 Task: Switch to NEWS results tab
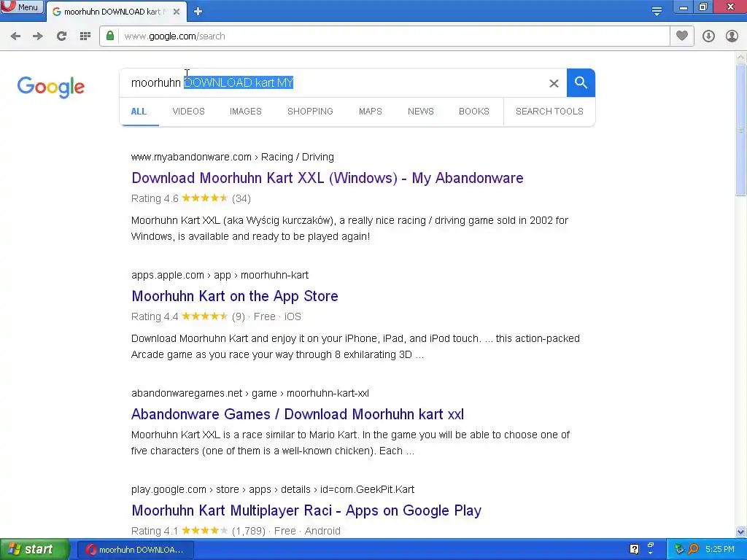click(x=421, y=112)
